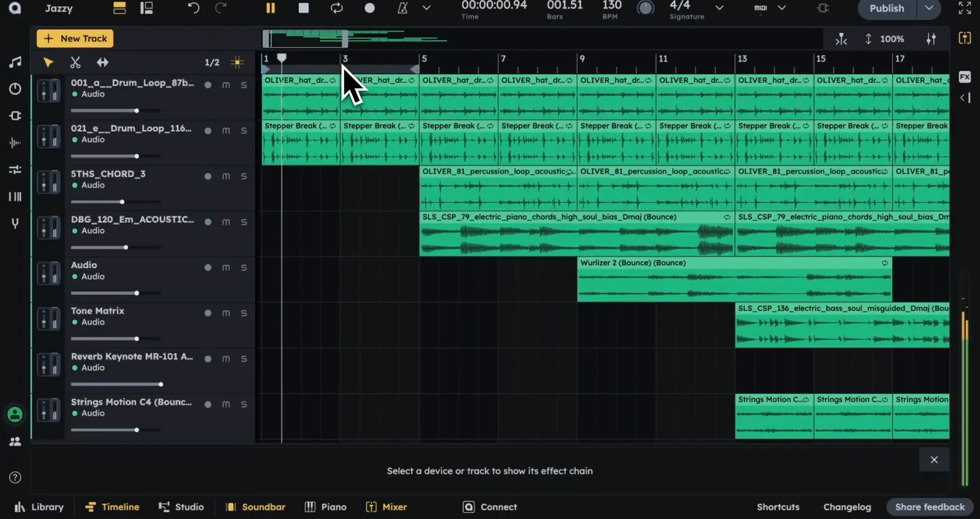Open the Changelog link

[847, 507]
